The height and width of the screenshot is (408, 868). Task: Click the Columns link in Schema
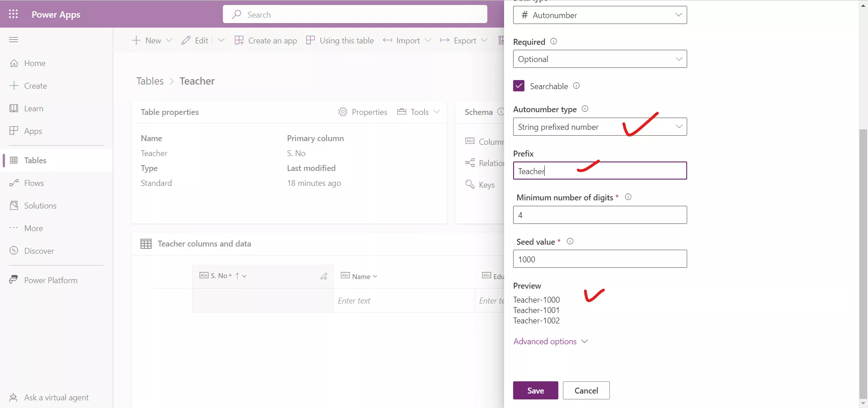(x=485, y=142)
